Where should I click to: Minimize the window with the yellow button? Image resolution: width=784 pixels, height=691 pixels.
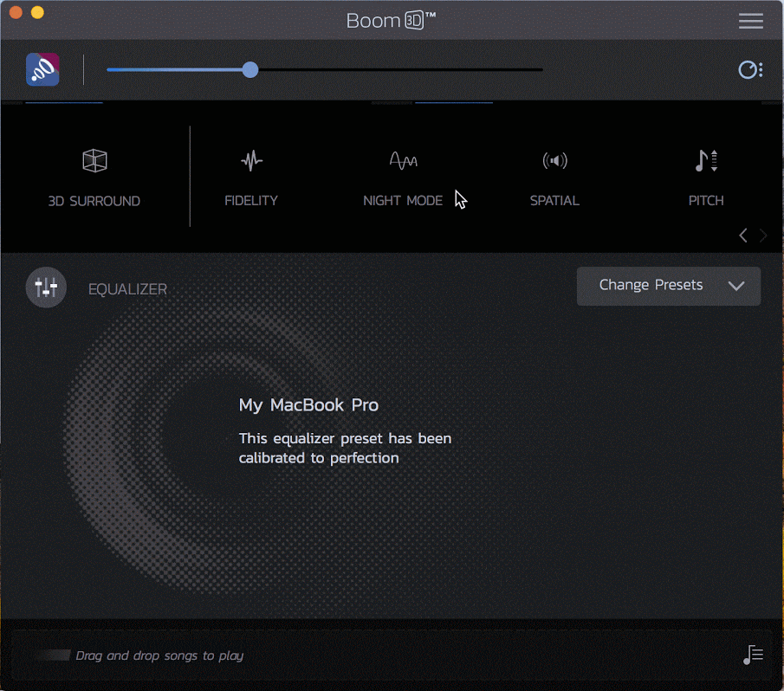point(37,12)
